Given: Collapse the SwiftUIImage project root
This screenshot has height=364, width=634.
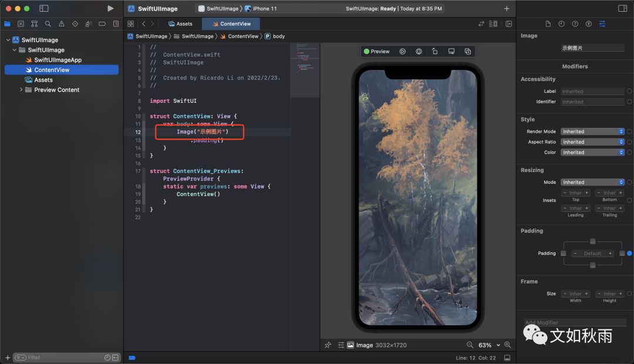Looking at the screenshot, I should (x=8, y=40).
